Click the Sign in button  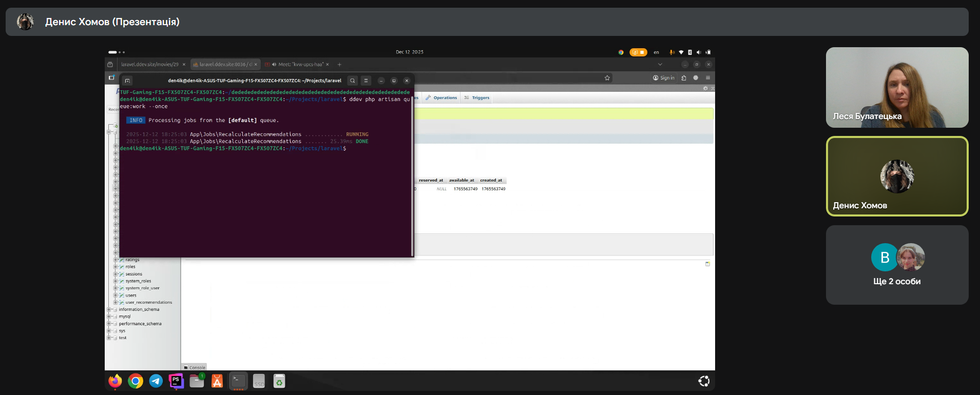664,78
